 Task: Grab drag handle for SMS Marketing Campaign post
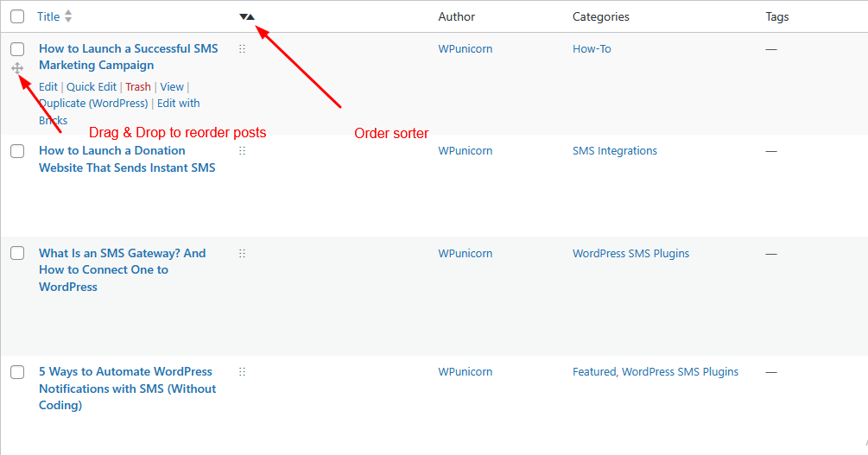(x=242, y=49)
